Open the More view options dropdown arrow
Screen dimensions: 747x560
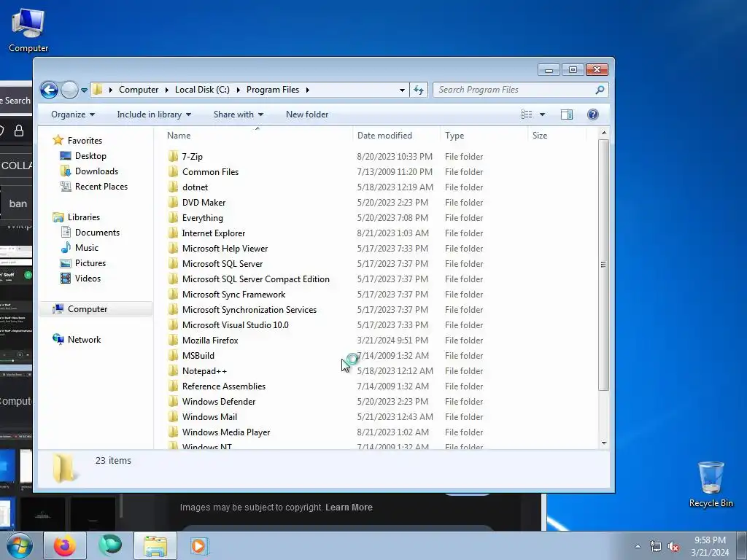[542, 114]
